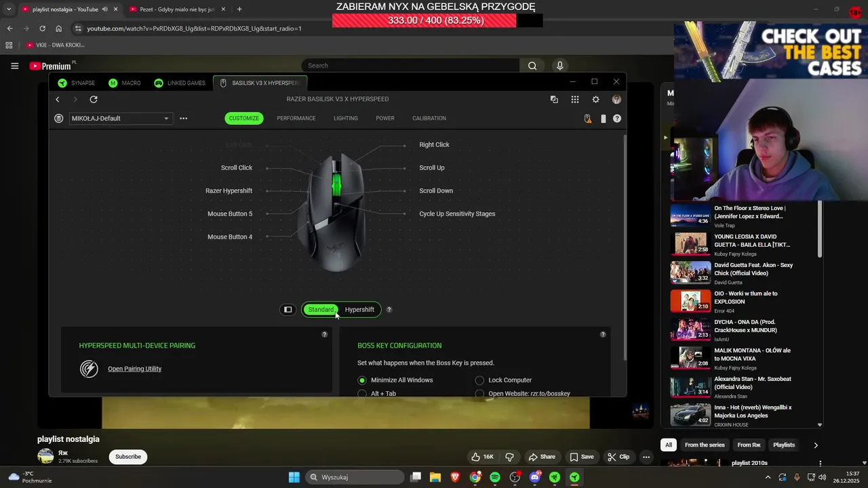Image resolution: width=868 pixels, height=488 pixels.
Task: Toggle the sidebar panel icon left of Standard
Action: [288, 310]
